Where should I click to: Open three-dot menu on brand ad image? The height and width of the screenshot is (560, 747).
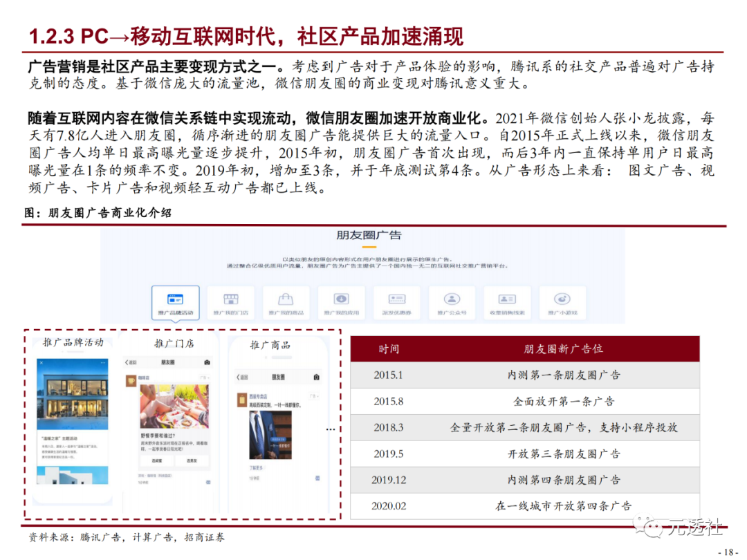coord(103,363)
